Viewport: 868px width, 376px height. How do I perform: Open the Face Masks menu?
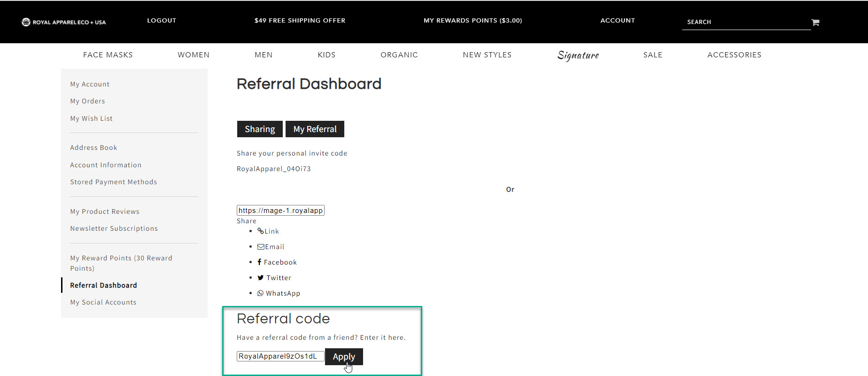coord(108,55)
